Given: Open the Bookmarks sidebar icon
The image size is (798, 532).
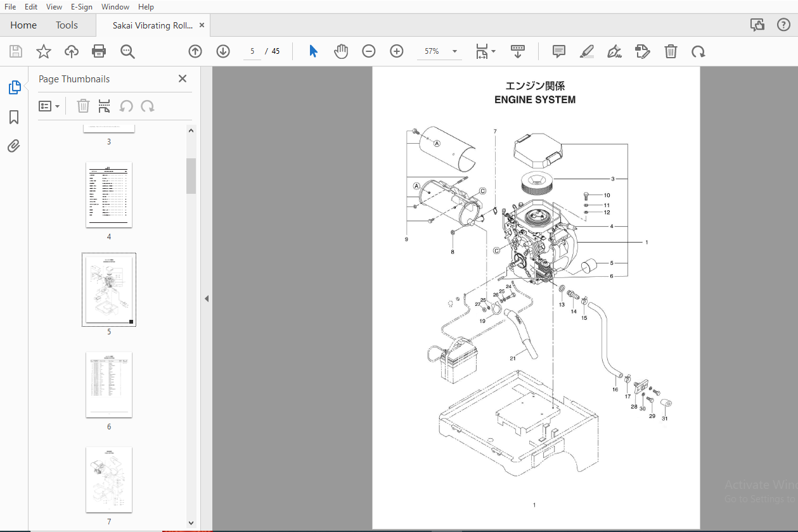Looking at the screenshot, I should click(x=14, y=117).
